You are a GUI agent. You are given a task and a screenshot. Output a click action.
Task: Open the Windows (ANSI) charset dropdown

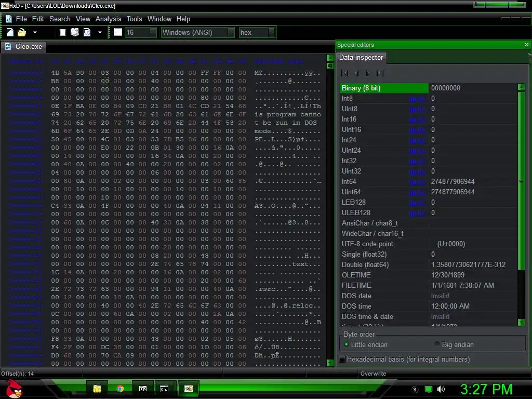click(x=197, y=33)
